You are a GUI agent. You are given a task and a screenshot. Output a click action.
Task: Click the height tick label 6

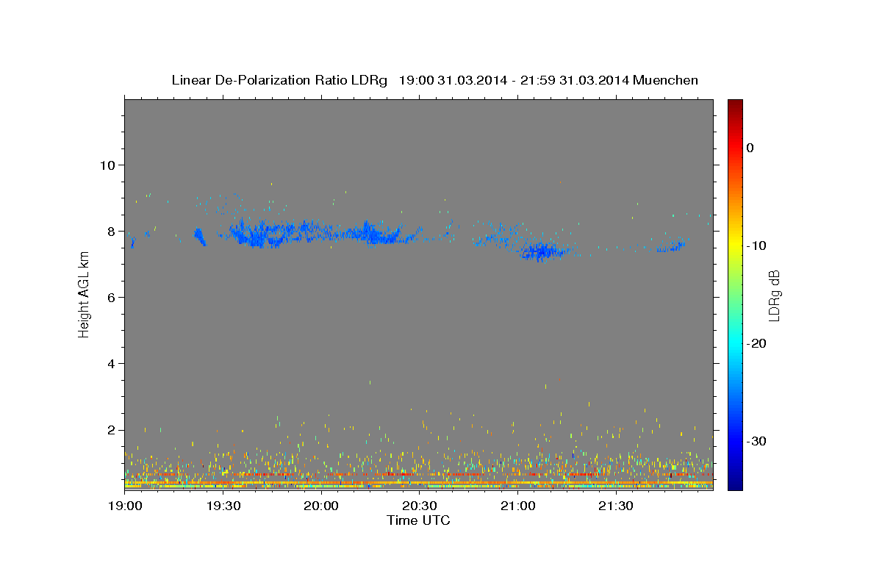pyautogui.click(x=112, y=297)
